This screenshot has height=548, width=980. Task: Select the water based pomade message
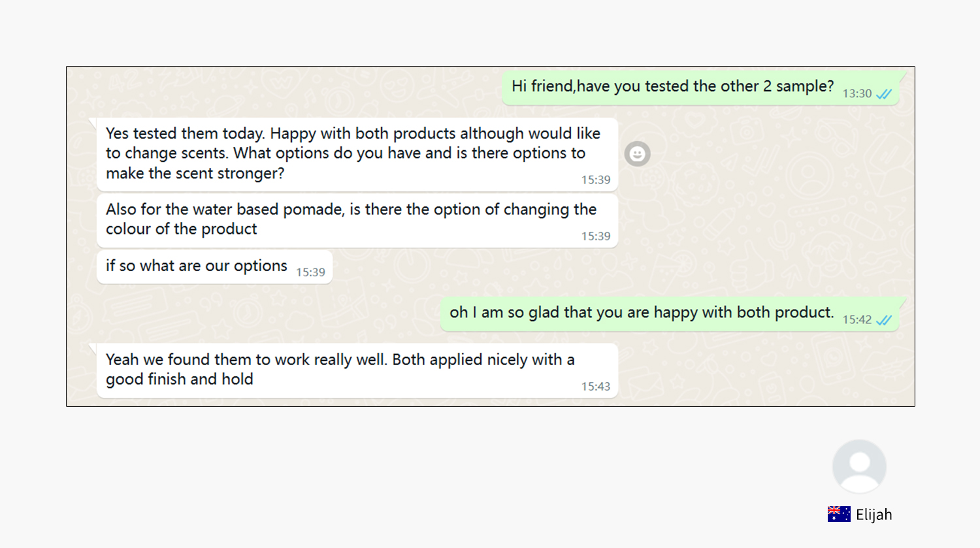pos(357,220)
